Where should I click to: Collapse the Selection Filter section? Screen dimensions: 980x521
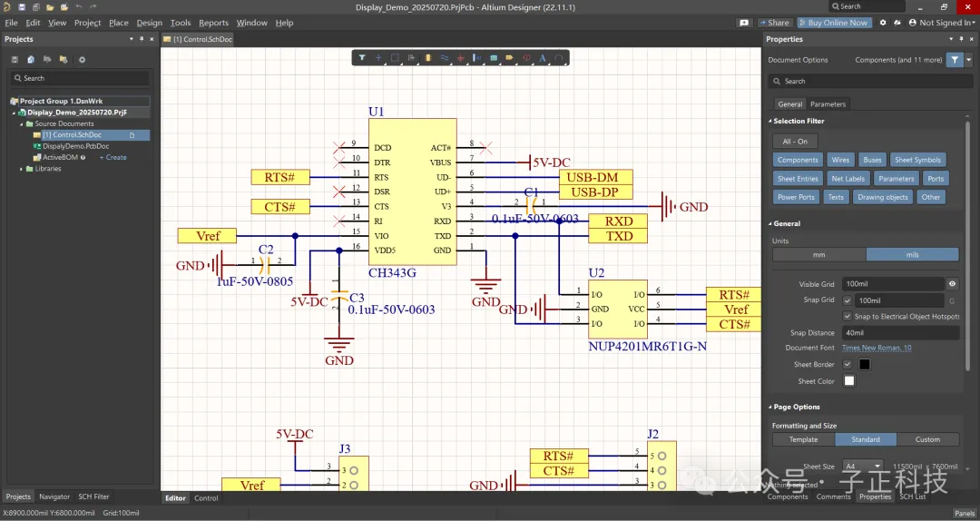click(x=770, y=122)
